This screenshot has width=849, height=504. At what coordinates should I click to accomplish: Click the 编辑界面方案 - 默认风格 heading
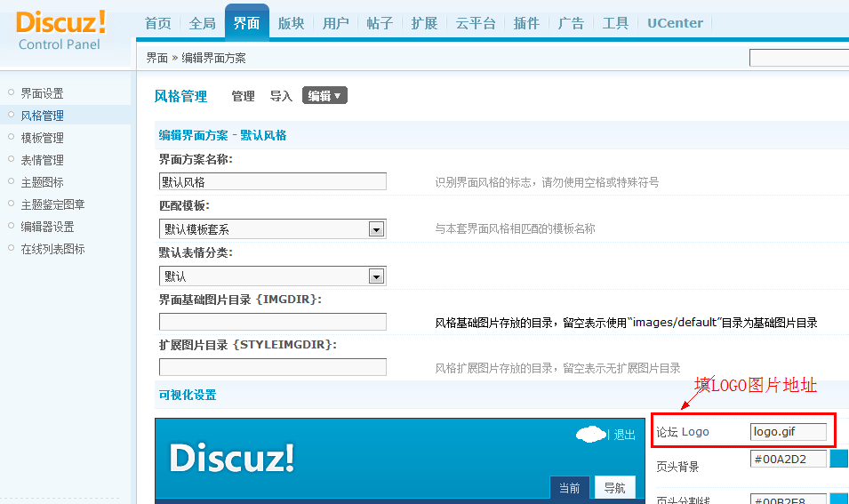[222, 135]
